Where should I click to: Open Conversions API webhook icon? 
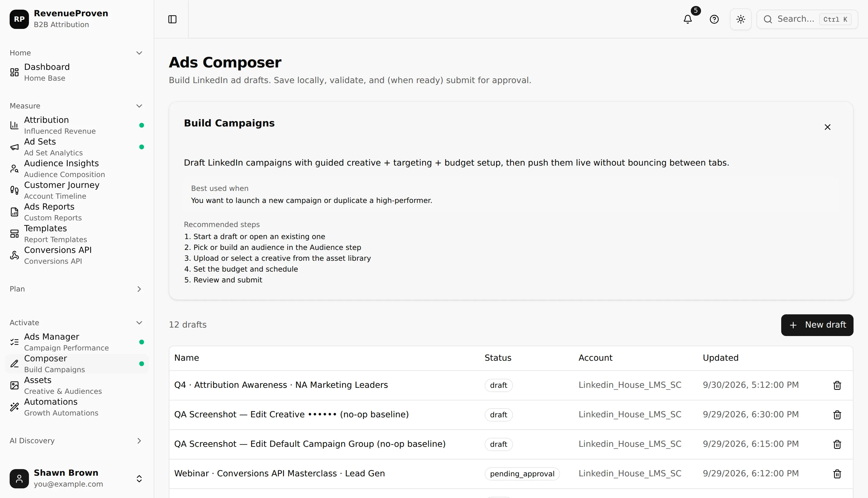pos(14,255)
